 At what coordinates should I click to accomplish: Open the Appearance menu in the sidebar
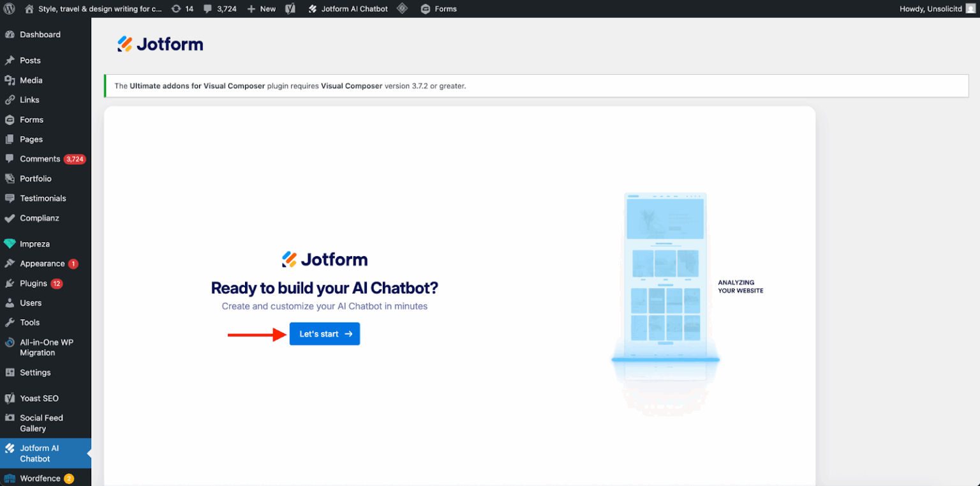point(41,263)
